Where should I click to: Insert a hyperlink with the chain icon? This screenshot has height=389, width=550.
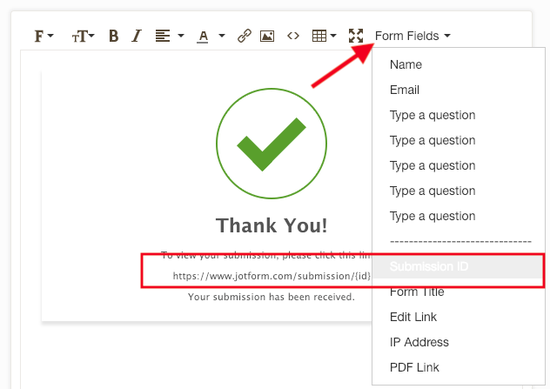click(x=244, y=36)
